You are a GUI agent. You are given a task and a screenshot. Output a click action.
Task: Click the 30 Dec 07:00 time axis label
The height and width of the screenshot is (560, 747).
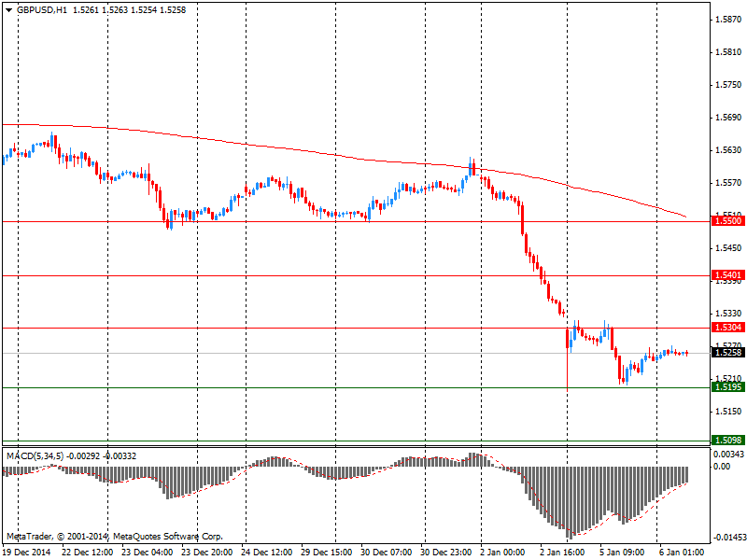387,553
